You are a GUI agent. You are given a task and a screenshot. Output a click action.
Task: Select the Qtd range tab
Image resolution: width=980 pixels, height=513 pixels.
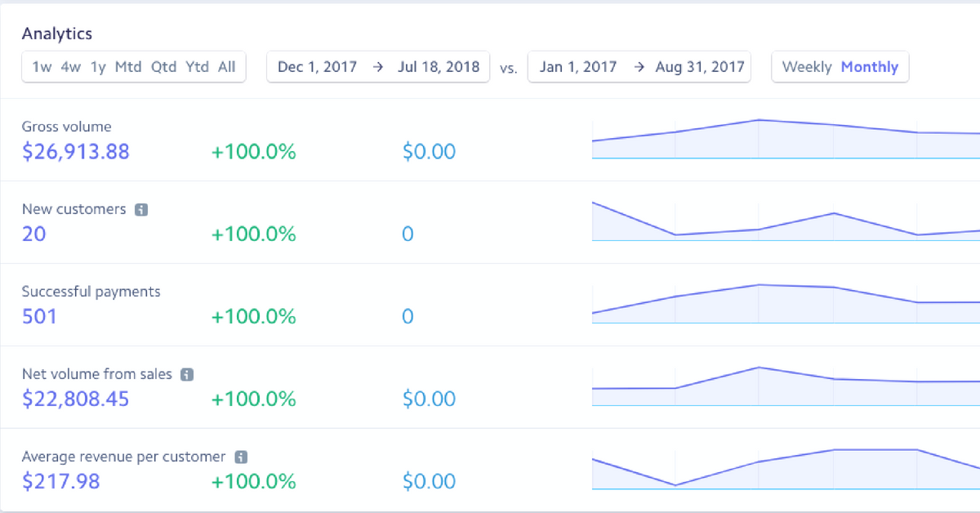163,67
